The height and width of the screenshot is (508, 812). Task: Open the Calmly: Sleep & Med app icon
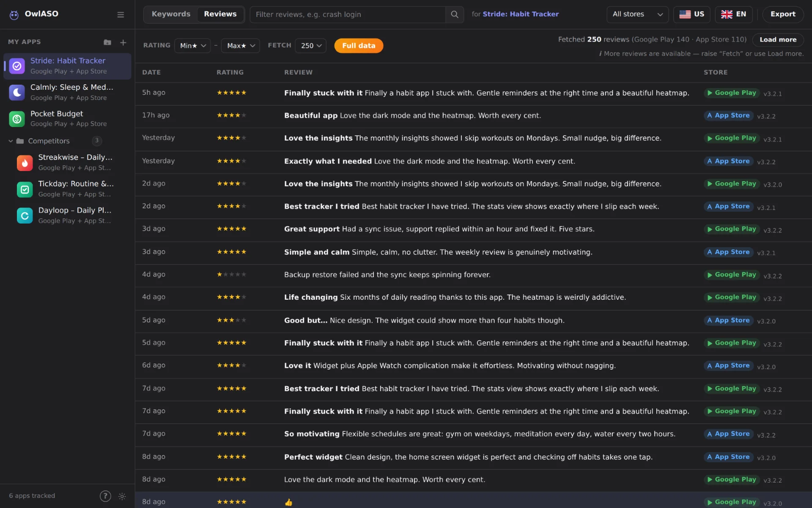[17, 92]
